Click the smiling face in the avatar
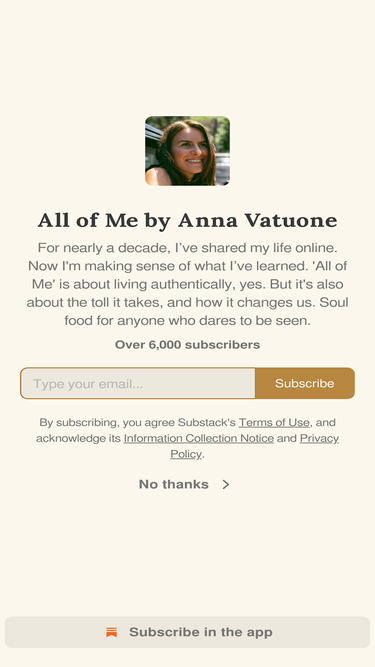 [x=191, y=149]
